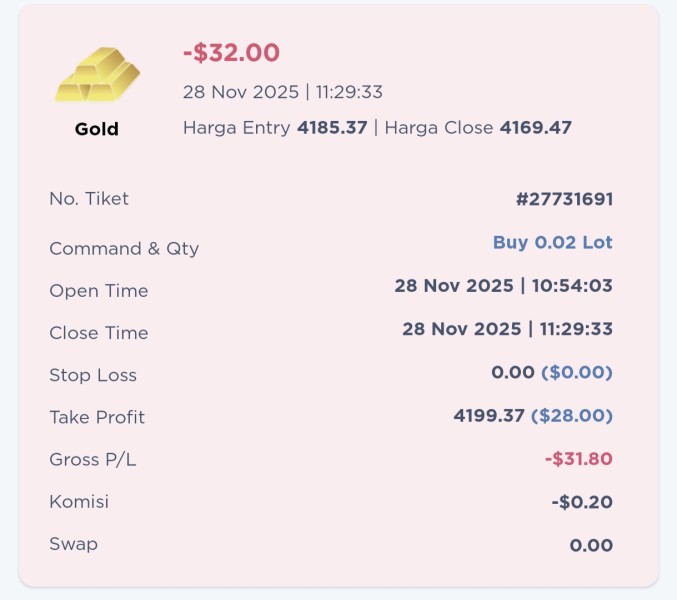Click the Take Profit row label

tap(97, 417)
